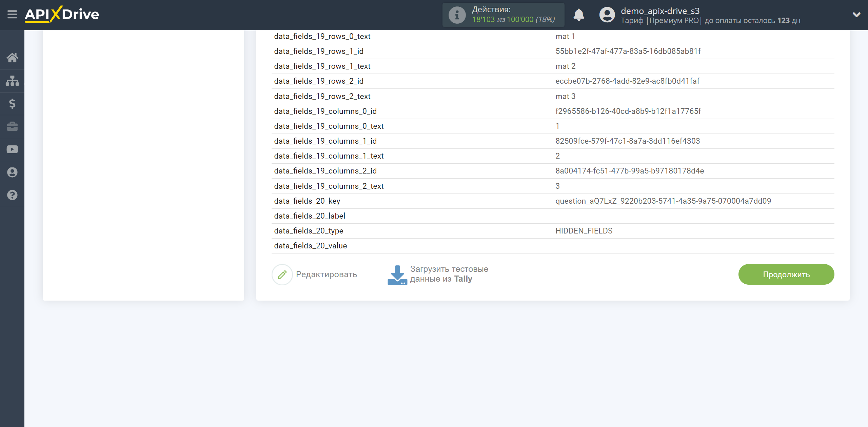The width and height of the screenshot is (868, 427).
Task: Select the data_fields_19_rows_1_id row label
Action: point(319,51)
